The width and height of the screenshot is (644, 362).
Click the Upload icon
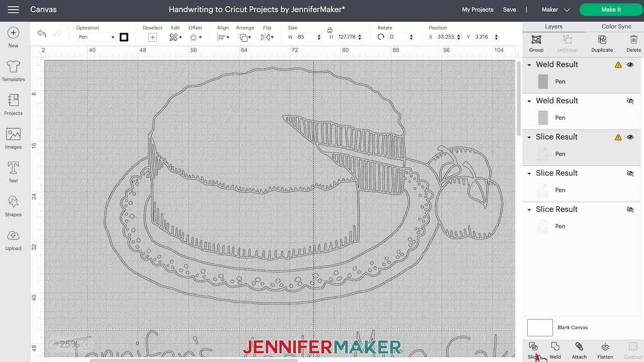(x=13, y=235)
